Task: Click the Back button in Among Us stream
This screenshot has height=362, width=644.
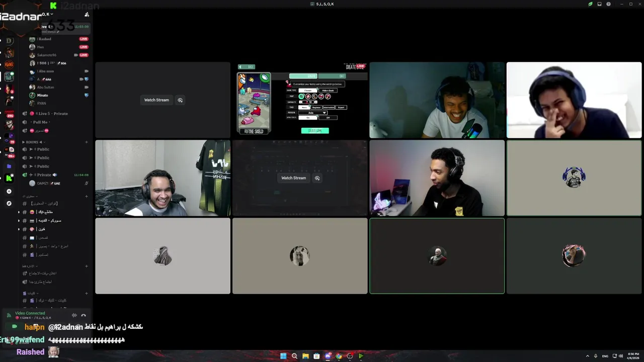Action: click(x=247, y=67)
